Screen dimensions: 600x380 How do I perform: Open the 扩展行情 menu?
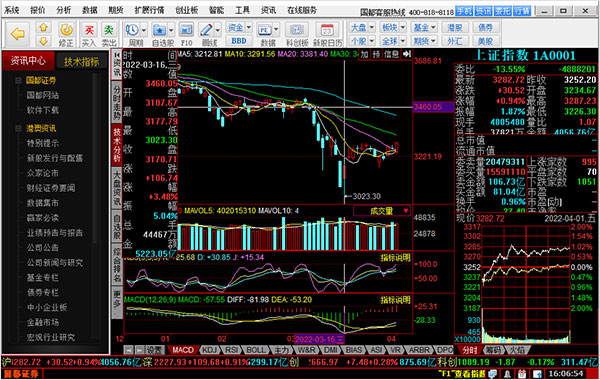(149, 10)
